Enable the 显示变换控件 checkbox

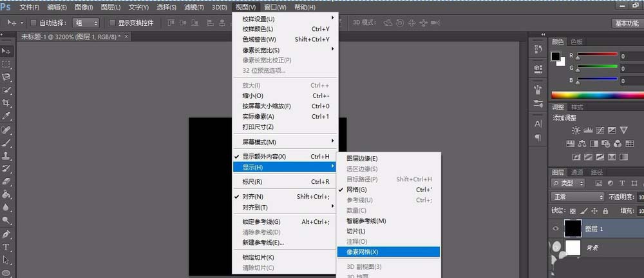112,23
